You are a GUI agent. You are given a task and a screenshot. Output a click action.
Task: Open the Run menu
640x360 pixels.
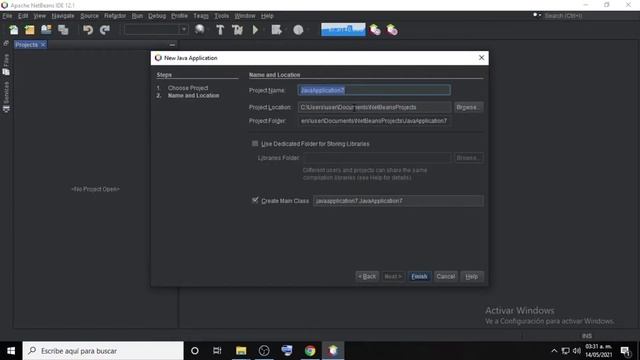[137, 16]
